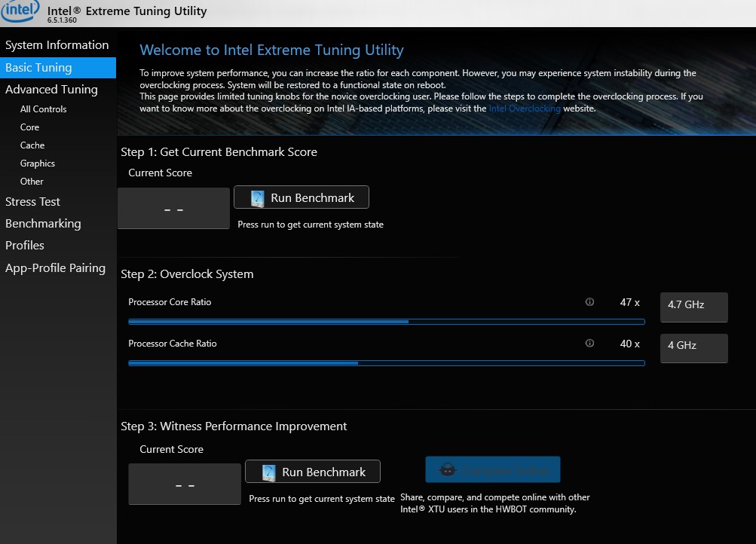Click the version number 6.5.1.360
The width and height of the screenshot is (756, 544).
62,20
